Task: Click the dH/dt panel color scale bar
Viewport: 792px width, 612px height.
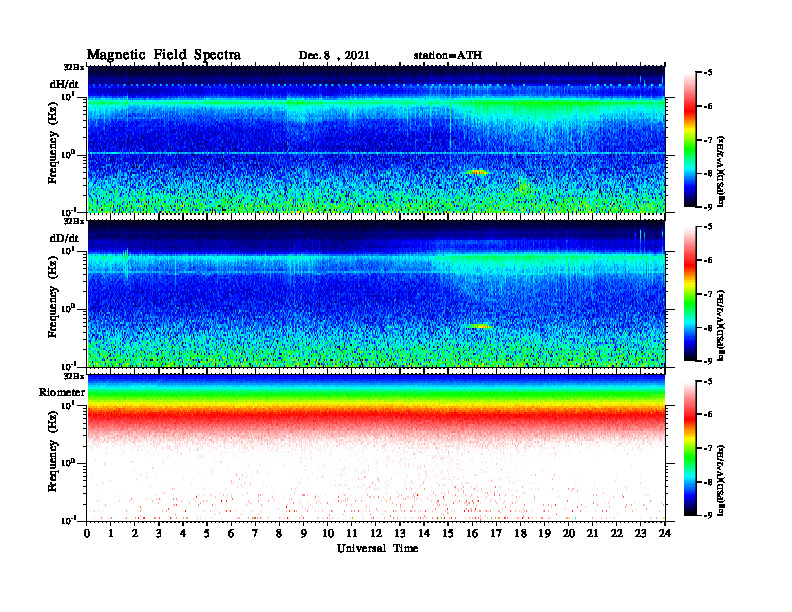Action: 690,140
